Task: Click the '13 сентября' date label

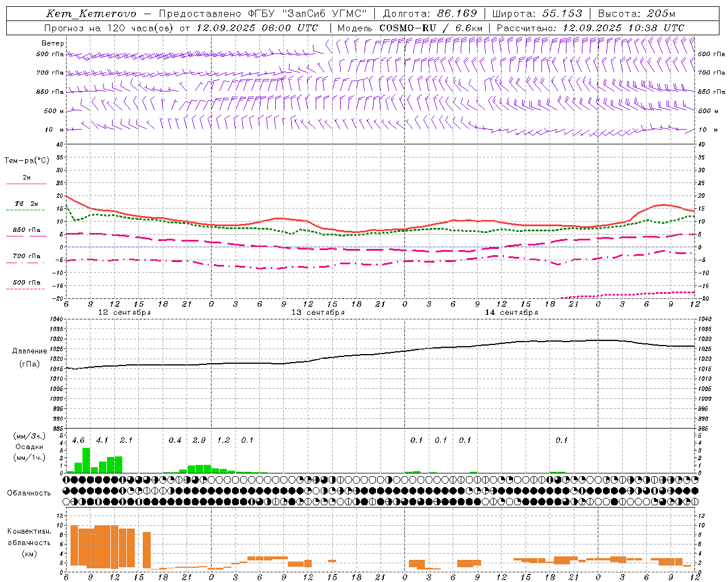Action: click(x=318, y=312)
